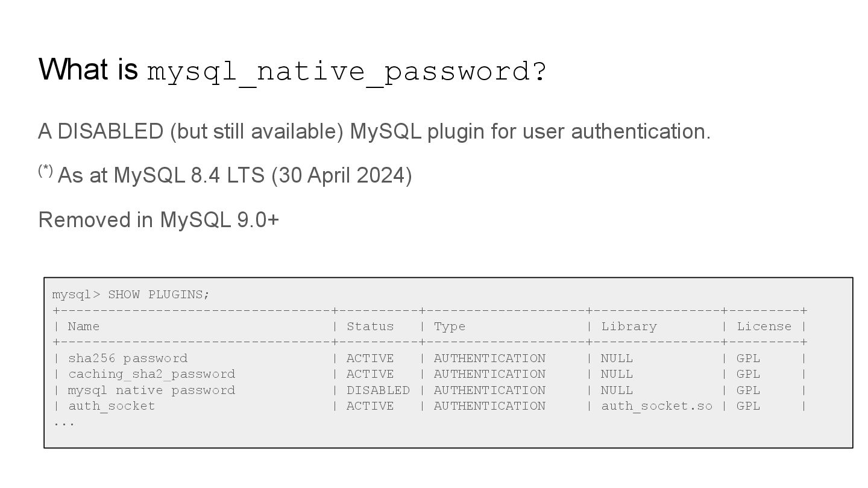Screen dimensions: 868x488
Task: Click the word DISABLED in the description
Action: pos(110,131)
